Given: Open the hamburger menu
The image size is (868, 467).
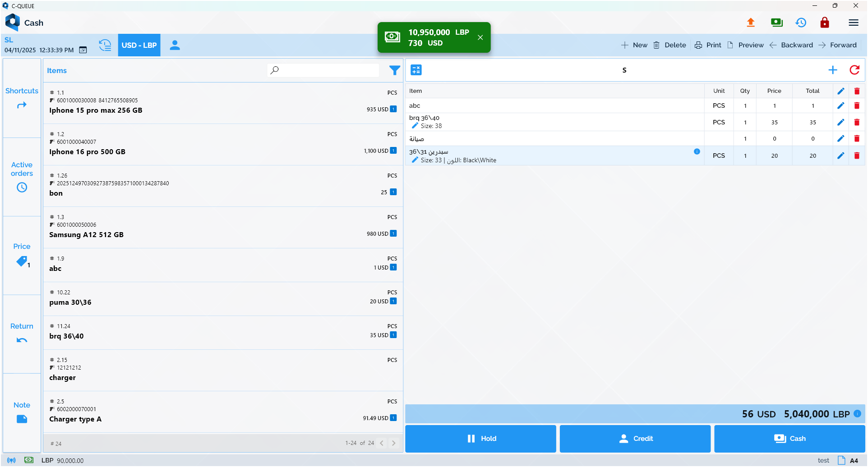Looking at the screenshot, I should (x=853, y=23).
